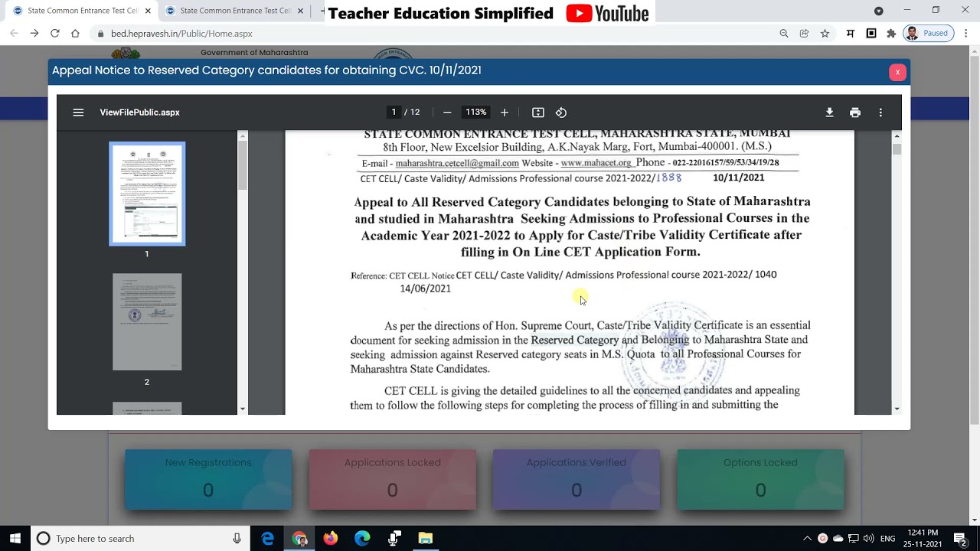
Task: Click the PDF page number field
Action: (x=394, y=112)
